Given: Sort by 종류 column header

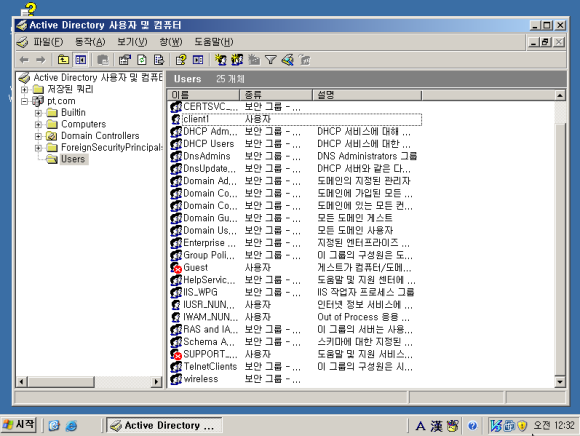Looking at the screenshot, I should (276, 95).
